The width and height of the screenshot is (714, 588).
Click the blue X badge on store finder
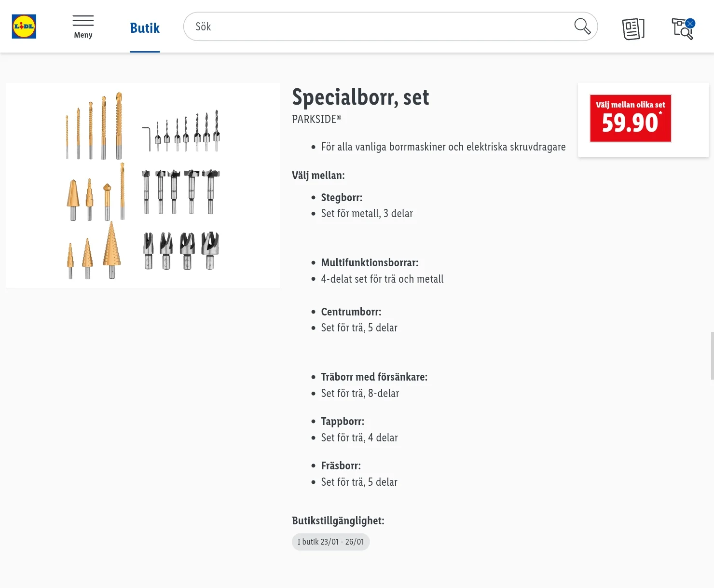(x=690, y=23)
